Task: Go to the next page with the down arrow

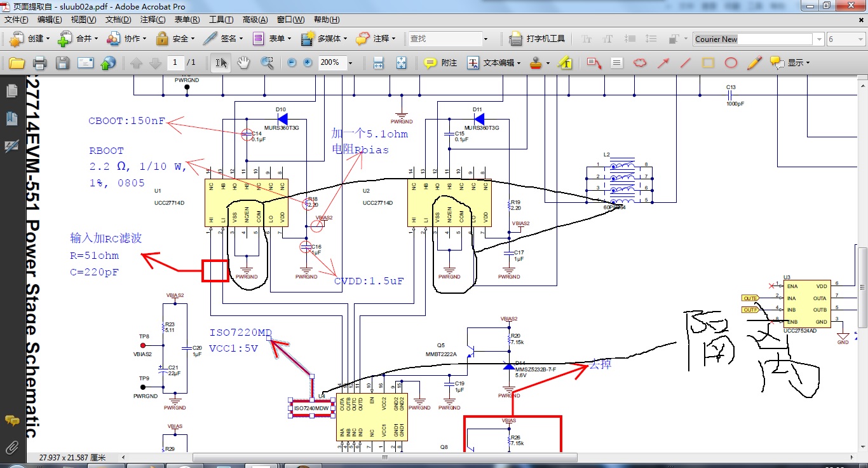Action: coord(155,63)
